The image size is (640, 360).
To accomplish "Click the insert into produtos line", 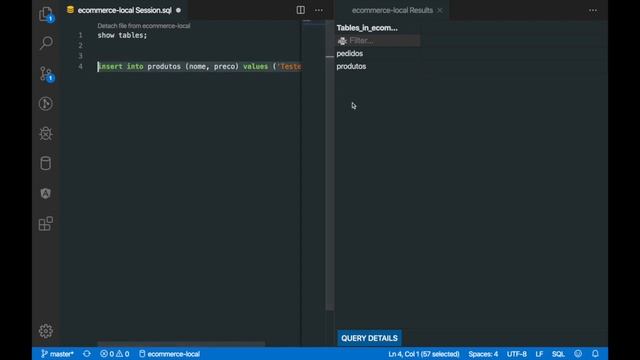I will pyautogui.click(x=199, y=66).
